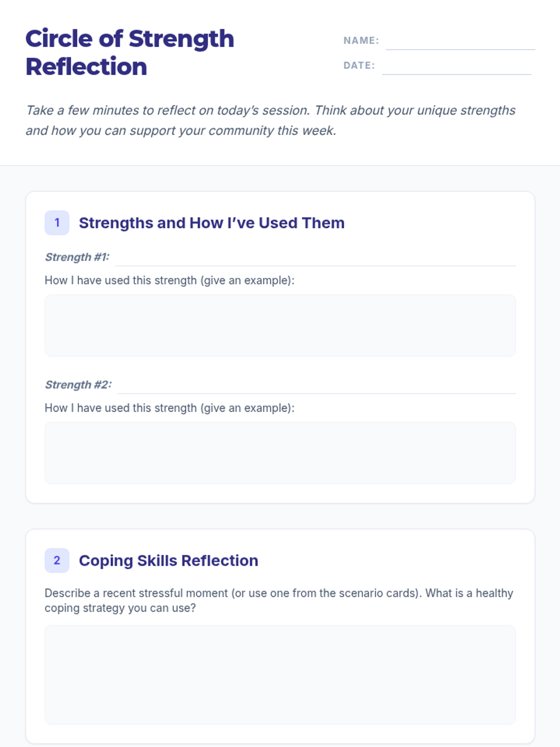Click the Name input line
Image resolution: width=560 pixels, height=747 pixels.
tap(460, 42)
